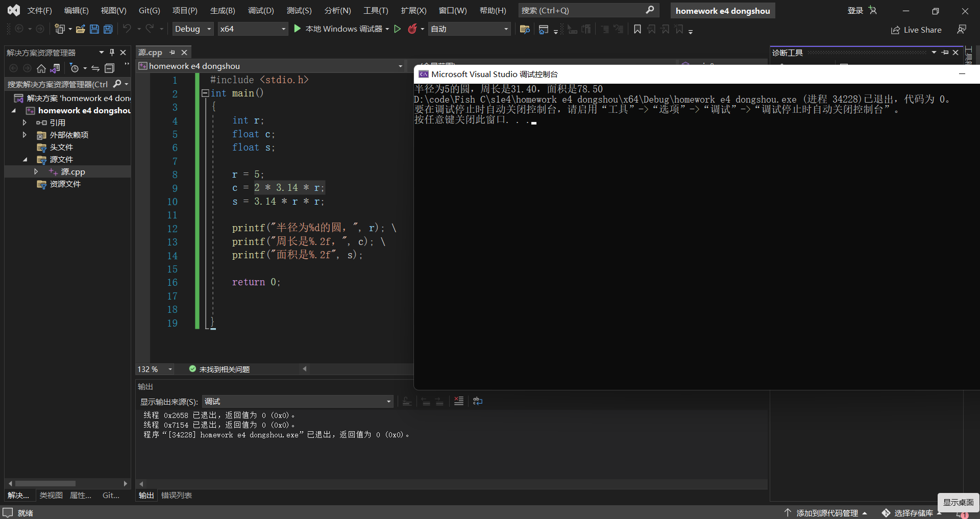The height and width of the screenshot is (519, 980).
Task: Open the 调试(D) menu
Action: [x=261, y=10]
